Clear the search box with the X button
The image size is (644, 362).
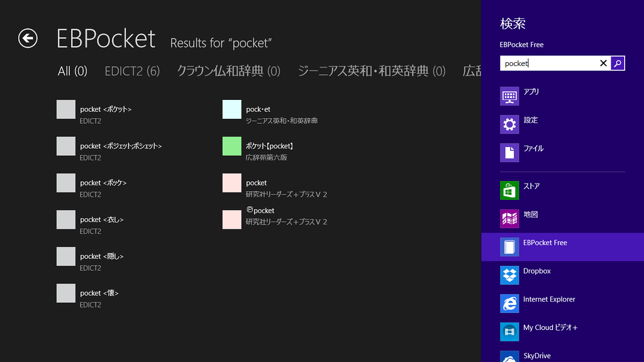(x=602, y=63)
